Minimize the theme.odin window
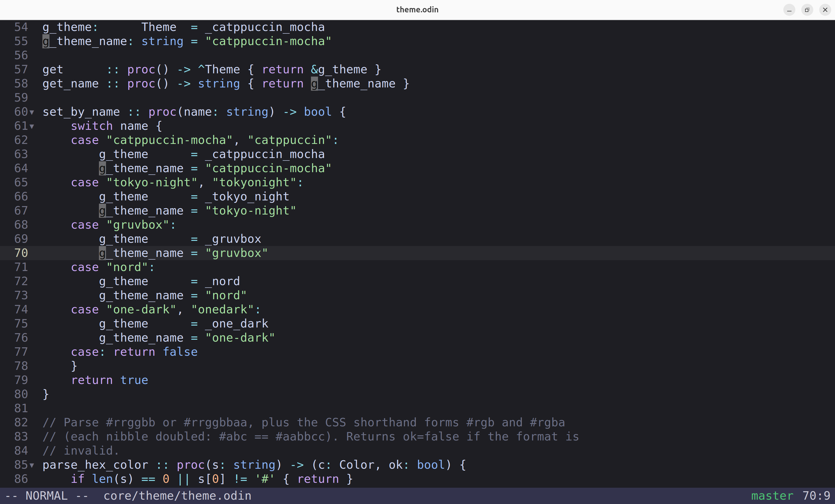Image resolution: width=835 pixels, height=504 pixels. coord(789,10)
